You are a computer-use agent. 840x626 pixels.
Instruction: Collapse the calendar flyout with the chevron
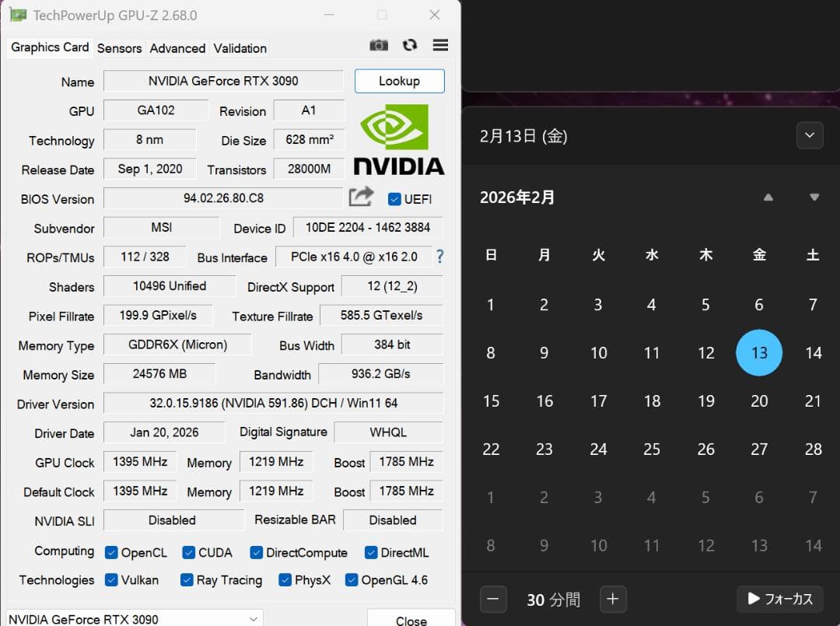coord(809,135)
